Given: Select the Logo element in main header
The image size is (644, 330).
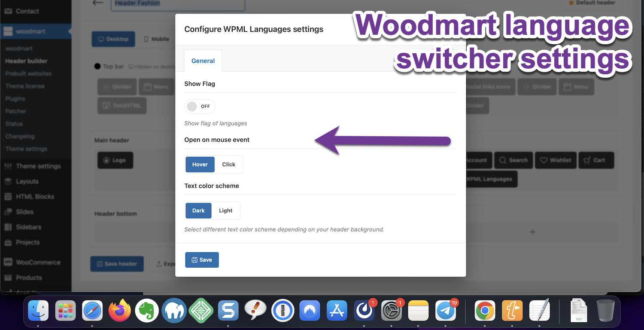Looking at the screenshot, I should (115, 160).
